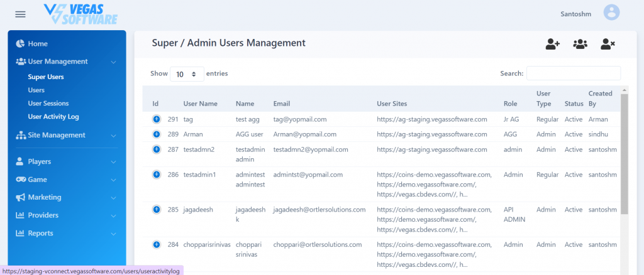Sort table by Name column
The width and height of the screenshot is (644, 275).
245,104
